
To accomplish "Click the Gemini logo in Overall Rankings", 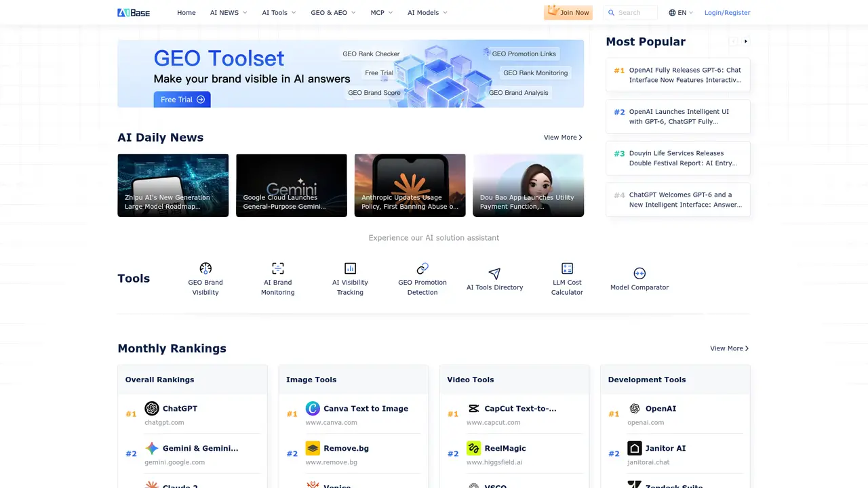I will click(x=152, y=449).
